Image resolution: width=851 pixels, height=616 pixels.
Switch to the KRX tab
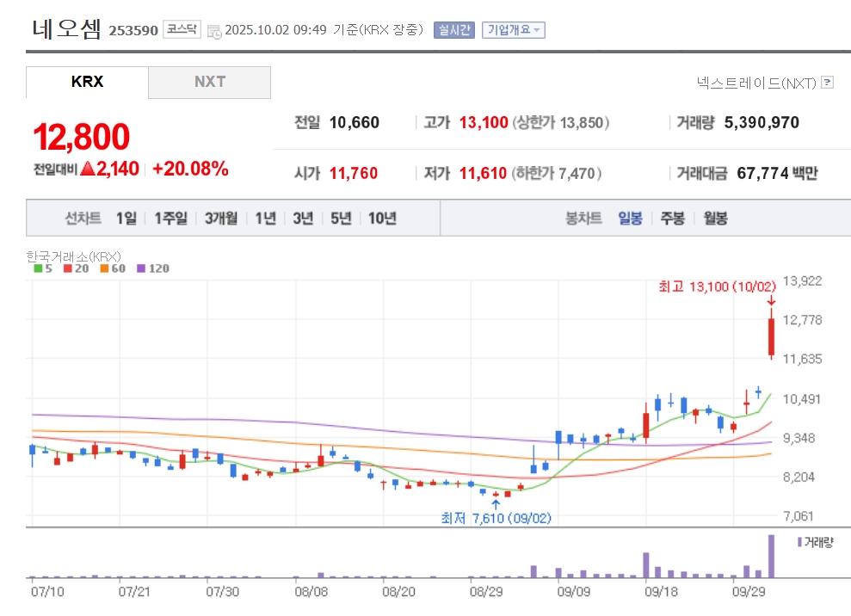tap(87, 83)
